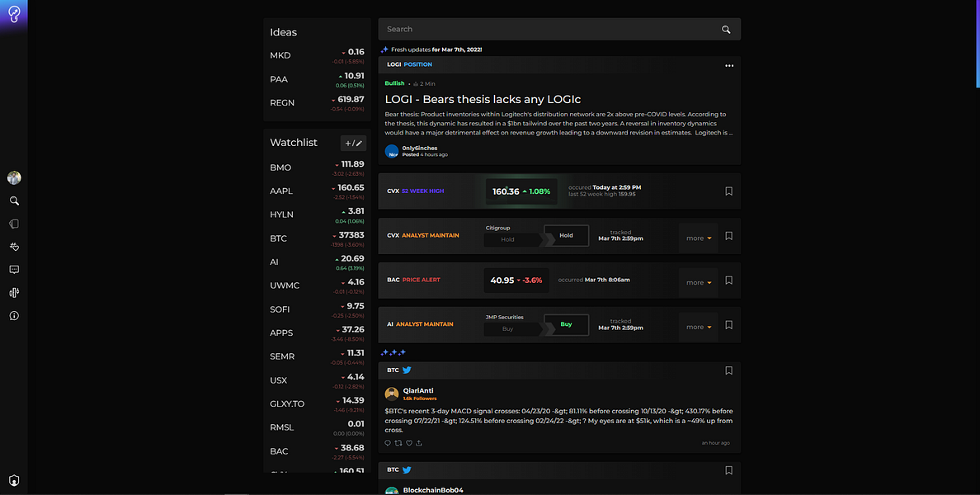Screen dimensions: 980x495
Task: Select USX in the Watchlist
Action: (317, 380)
